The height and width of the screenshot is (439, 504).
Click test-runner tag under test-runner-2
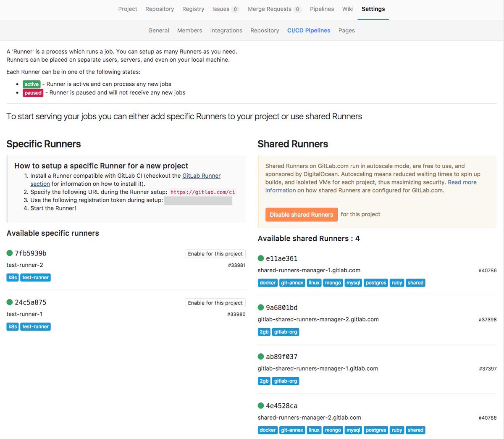click(x=36, y=278)
